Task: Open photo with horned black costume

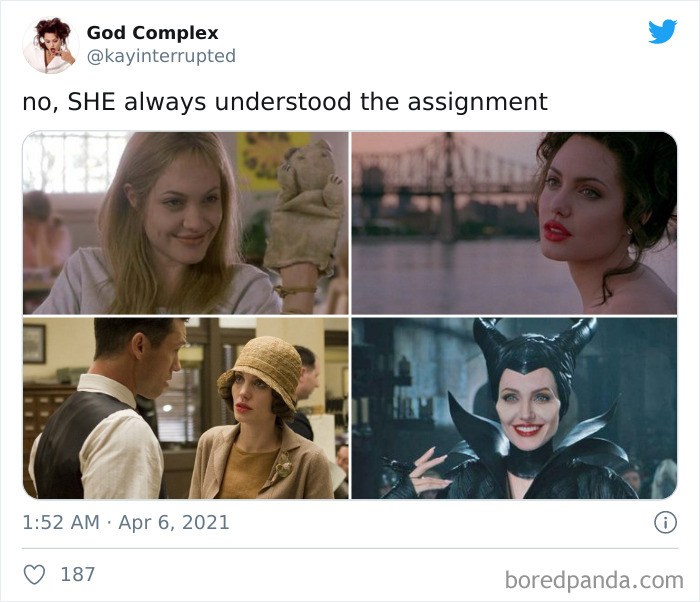Action: (x=514, y=408)
